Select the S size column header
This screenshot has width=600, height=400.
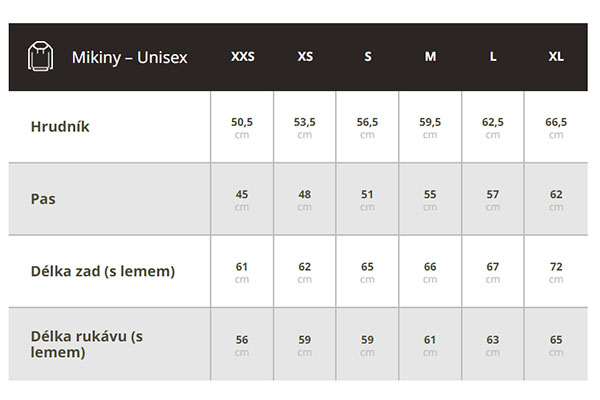click(367, 57)
